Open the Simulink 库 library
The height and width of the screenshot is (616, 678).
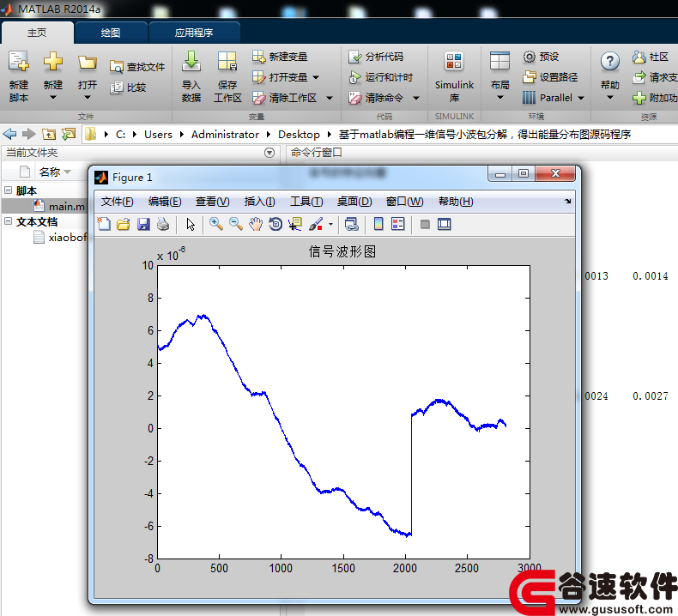(454, 76)
